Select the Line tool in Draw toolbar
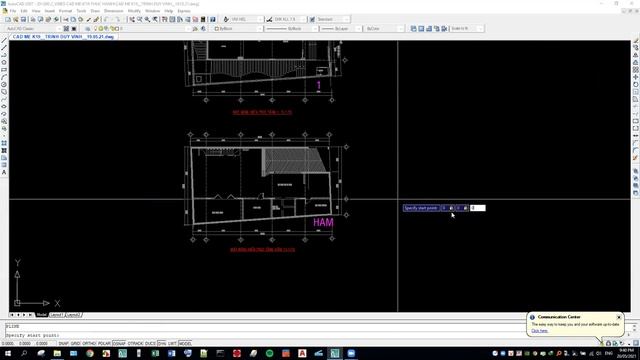This screenshot has width=640, height=360. 4,40
